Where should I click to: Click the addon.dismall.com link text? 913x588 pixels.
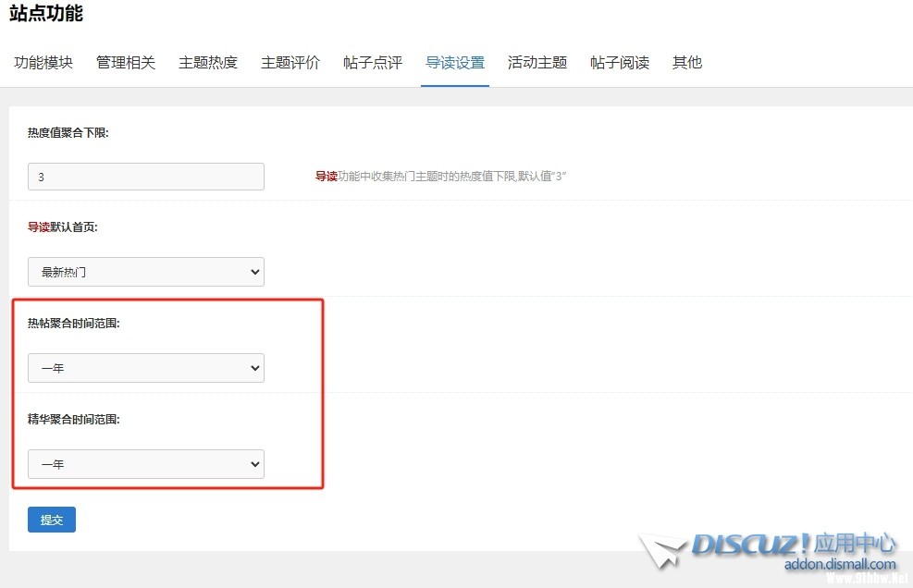[x=840, y=564]
